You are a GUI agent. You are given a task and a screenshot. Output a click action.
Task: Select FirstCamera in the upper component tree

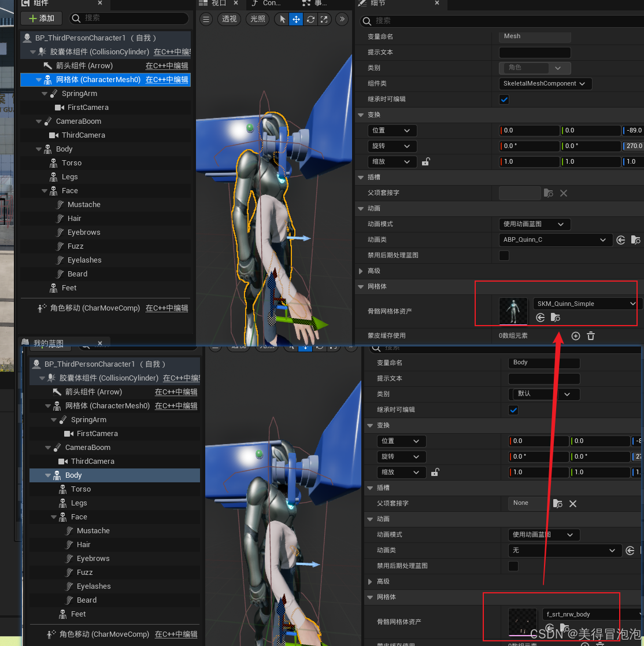88,108
